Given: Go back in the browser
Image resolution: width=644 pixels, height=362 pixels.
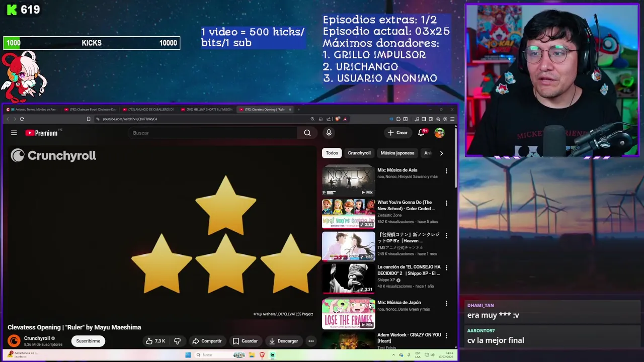Looking at the screenshot, I should (x=8, y=119).
